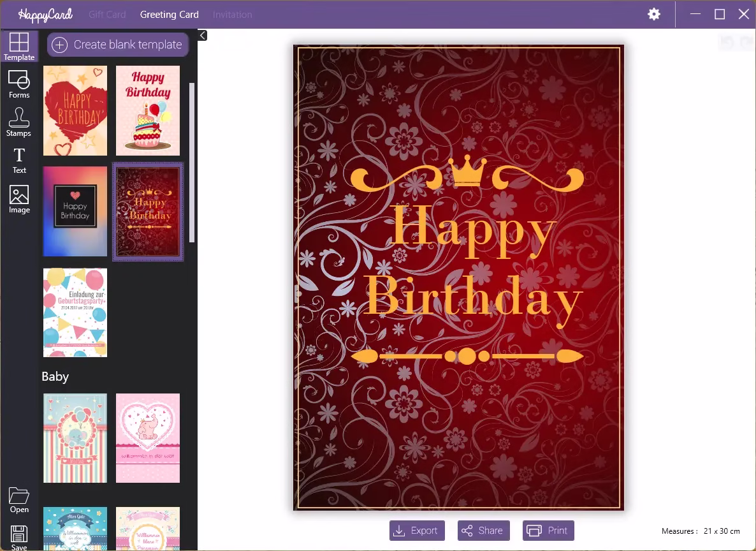The width and height of the screenshot is (756, 551).
Task: Click the template list scrollbar
Action: tap(192, 159)
